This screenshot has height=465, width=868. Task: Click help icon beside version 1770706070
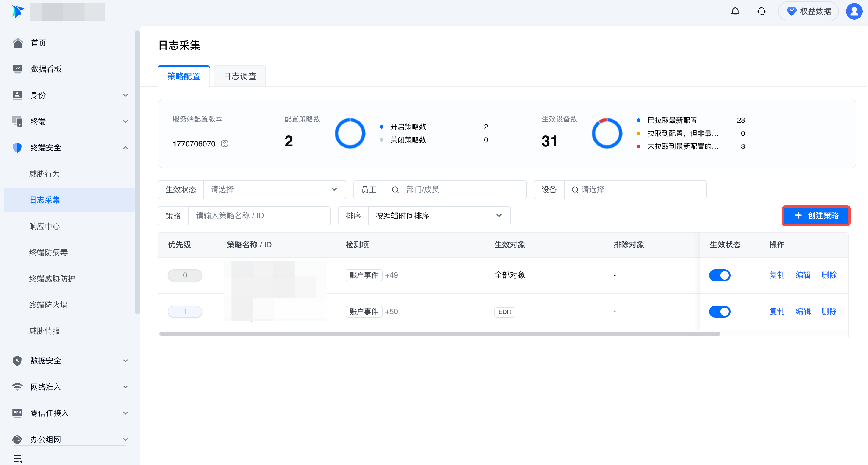[224, 144]
